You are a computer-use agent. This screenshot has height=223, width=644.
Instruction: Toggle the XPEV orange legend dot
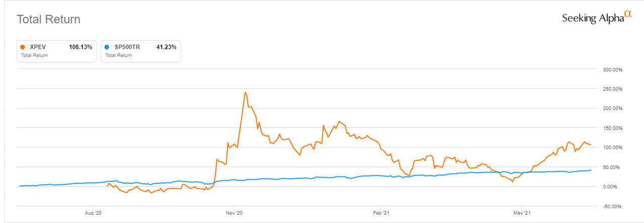(x=23, y=47)
